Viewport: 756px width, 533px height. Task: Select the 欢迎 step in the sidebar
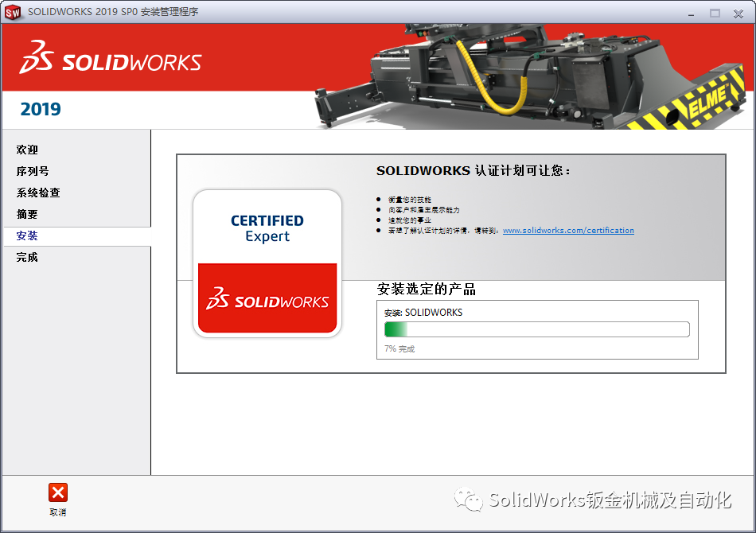pos(26,150)
